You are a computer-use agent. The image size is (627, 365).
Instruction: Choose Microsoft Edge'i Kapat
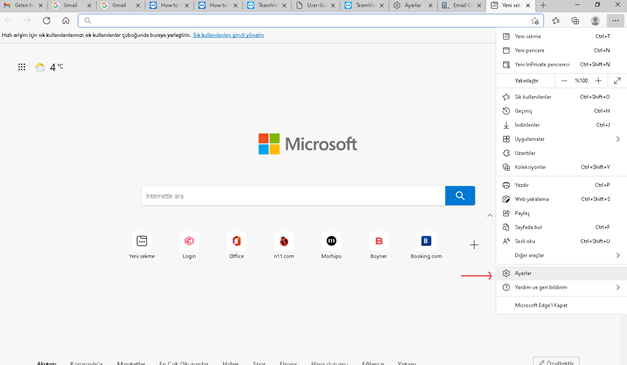561,305
